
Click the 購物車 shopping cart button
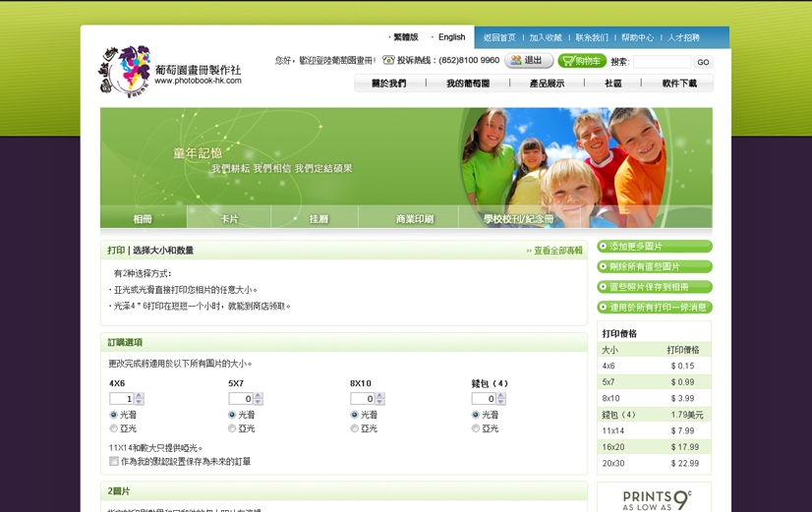pyautogui.click(x=582, y=61)
